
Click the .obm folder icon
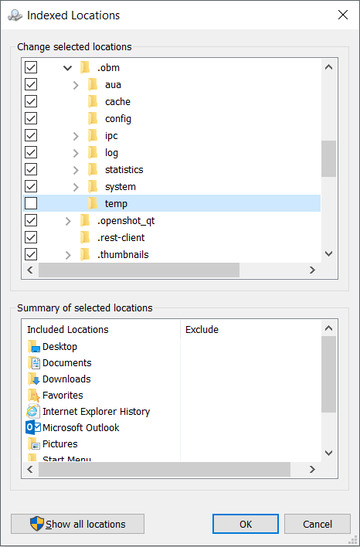pyautogui.click(x=85, y=67)
